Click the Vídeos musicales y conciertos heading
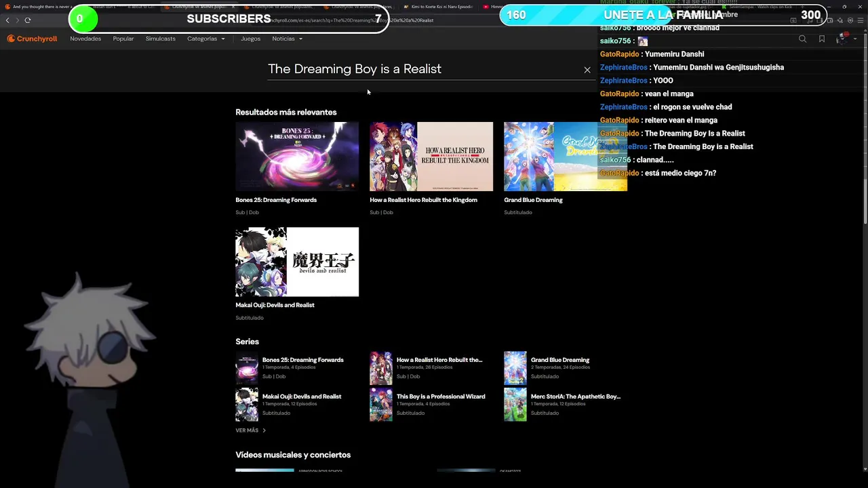Viewport: 868px width, 488px height. pyautogui.click(x=293, y=455)
